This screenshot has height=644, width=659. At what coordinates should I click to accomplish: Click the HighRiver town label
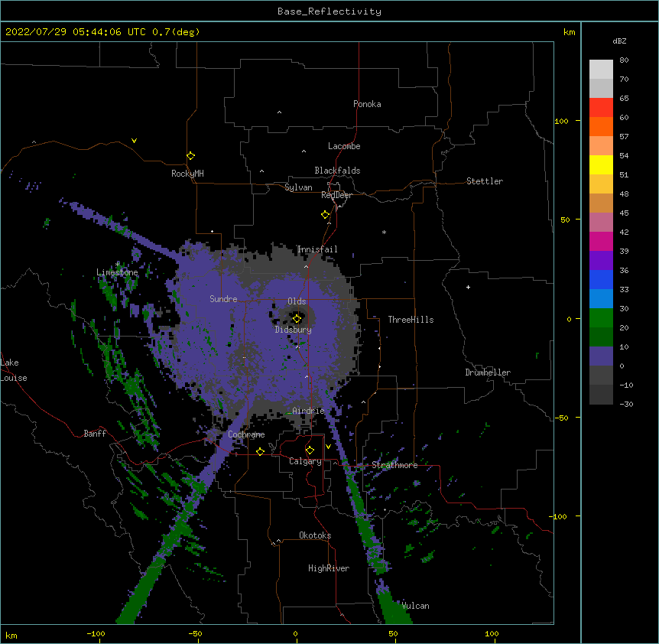(x=329, y=568)
